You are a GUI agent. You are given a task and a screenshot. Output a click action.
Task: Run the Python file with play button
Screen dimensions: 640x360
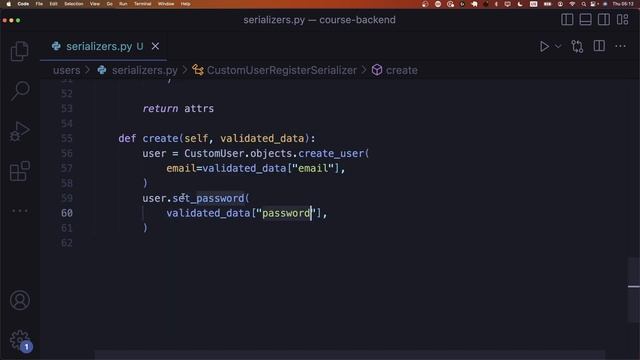[x=544, y=46]
